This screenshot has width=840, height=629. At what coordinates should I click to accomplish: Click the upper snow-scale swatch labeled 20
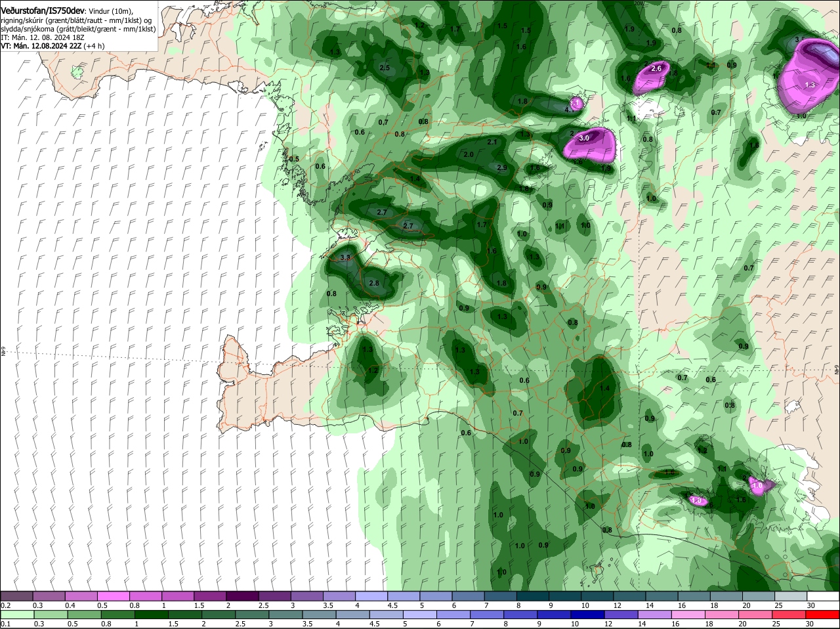click(x=759, y=596)
